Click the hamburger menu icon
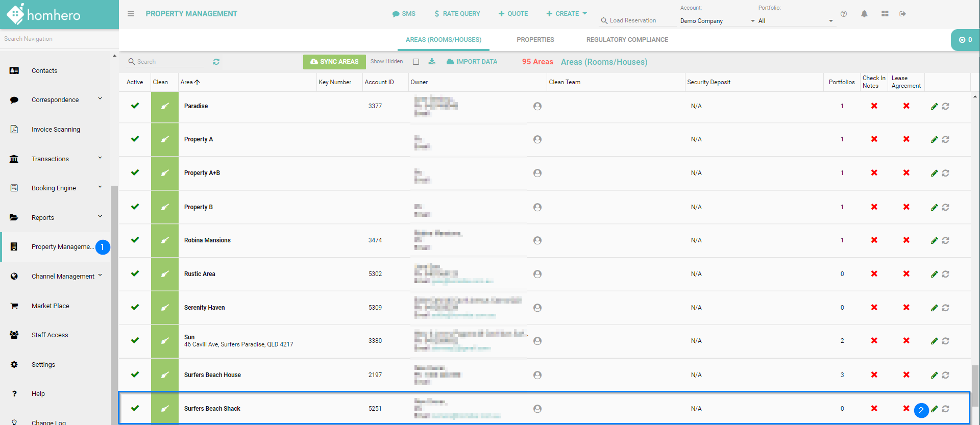 (131, 14)
